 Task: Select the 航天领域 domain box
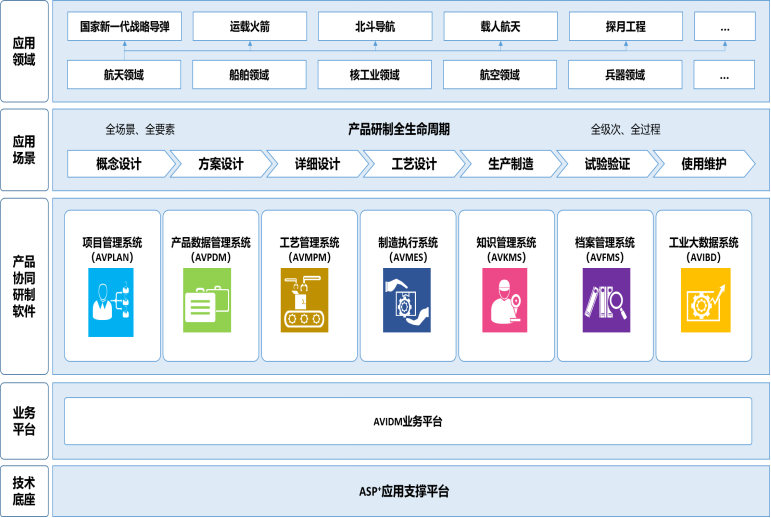coord(125,75)
